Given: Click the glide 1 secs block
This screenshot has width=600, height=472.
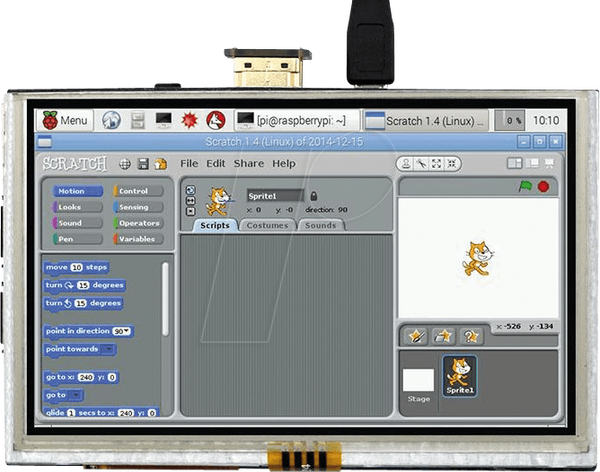Looking at the screenshot, I should tap(101, 413).
